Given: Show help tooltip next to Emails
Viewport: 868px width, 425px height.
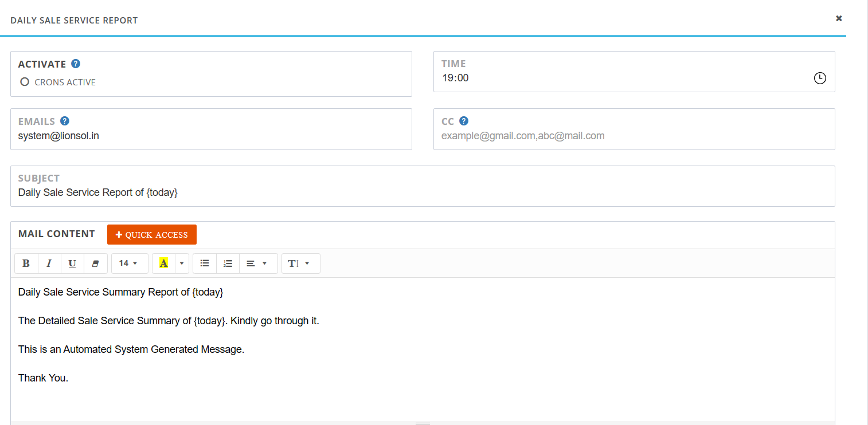Looking at the screenshot, I should (x=65, y=121).
